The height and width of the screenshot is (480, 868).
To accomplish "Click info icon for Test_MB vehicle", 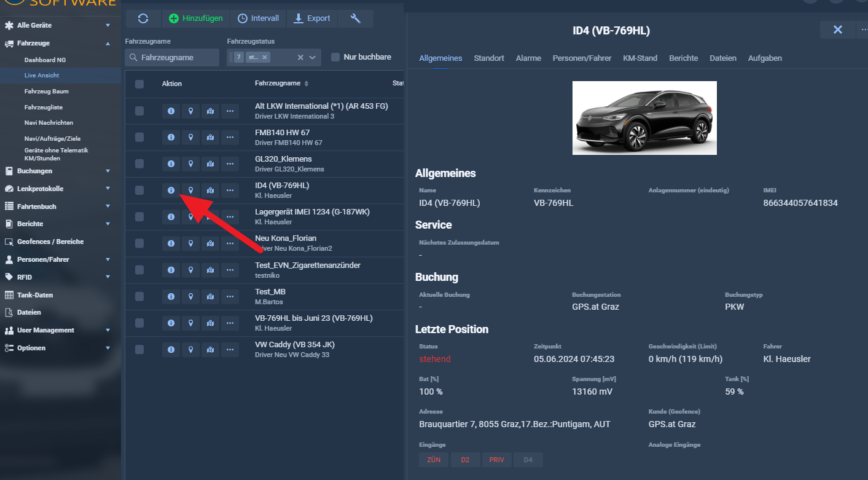I will (x=171, y=297).
